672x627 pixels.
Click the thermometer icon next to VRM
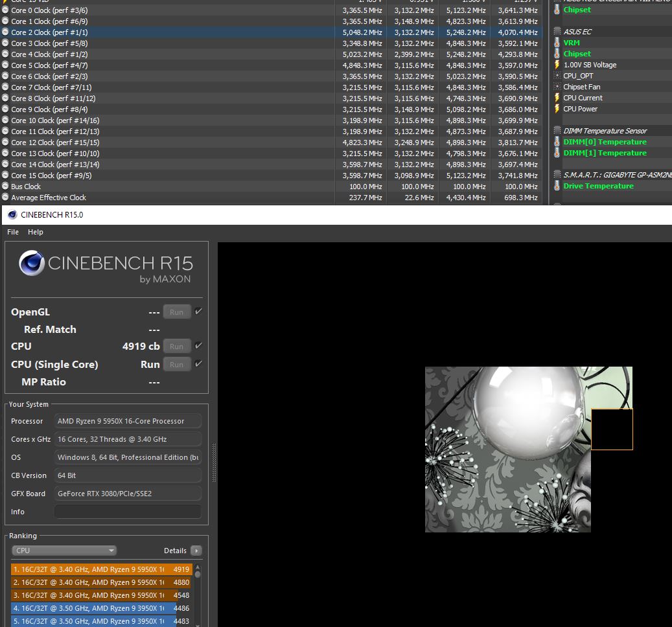(x=557, y=42)
